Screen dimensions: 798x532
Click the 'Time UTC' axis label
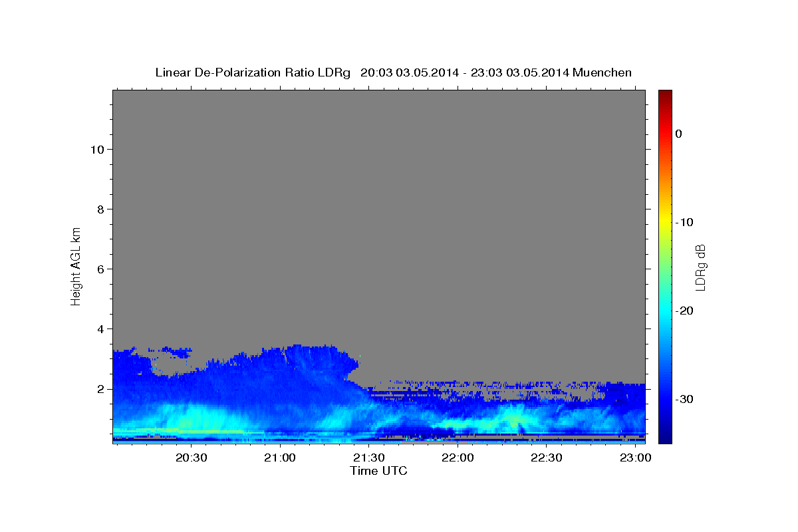click(378, 471)
